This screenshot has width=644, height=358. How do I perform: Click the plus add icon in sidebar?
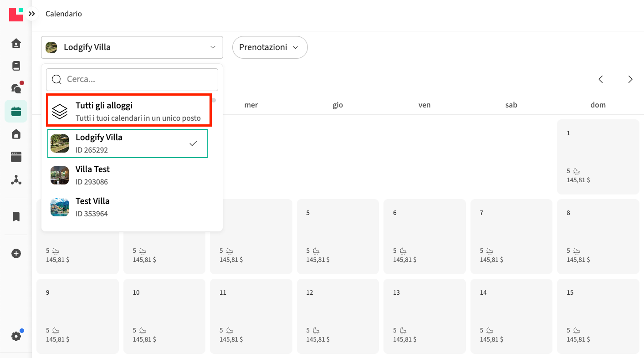tap(16, 254)
